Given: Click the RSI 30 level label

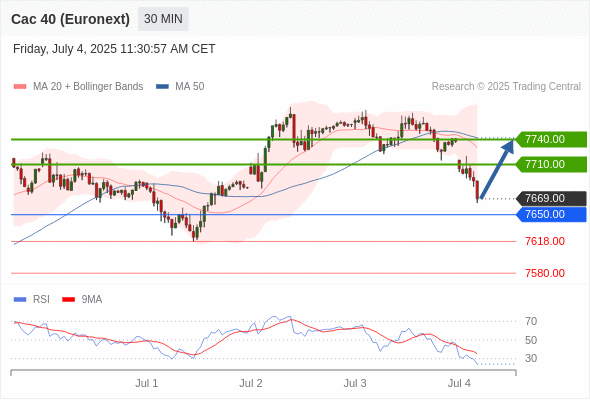Looking at the screenshot, I should pos(531,358).
